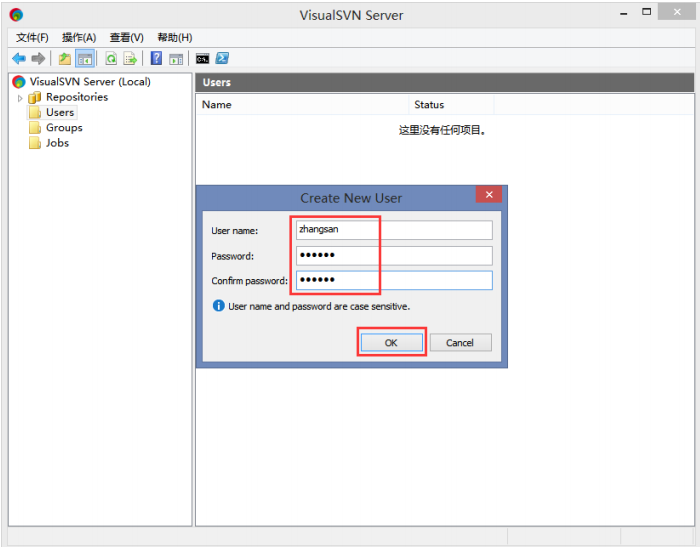Sort by the Name column header
Viewport: 700px width, 547px height.
pos(302,105)
